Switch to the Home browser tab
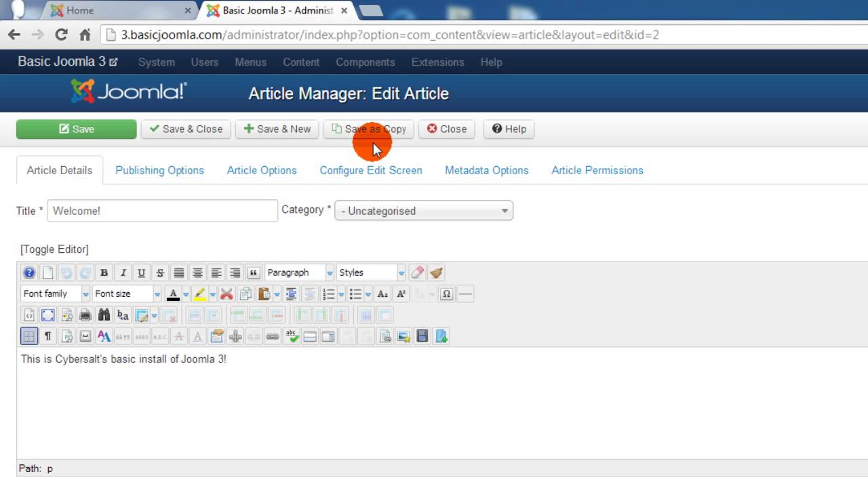This screenshot has height=488, width=868. click(x=122, y=10)
